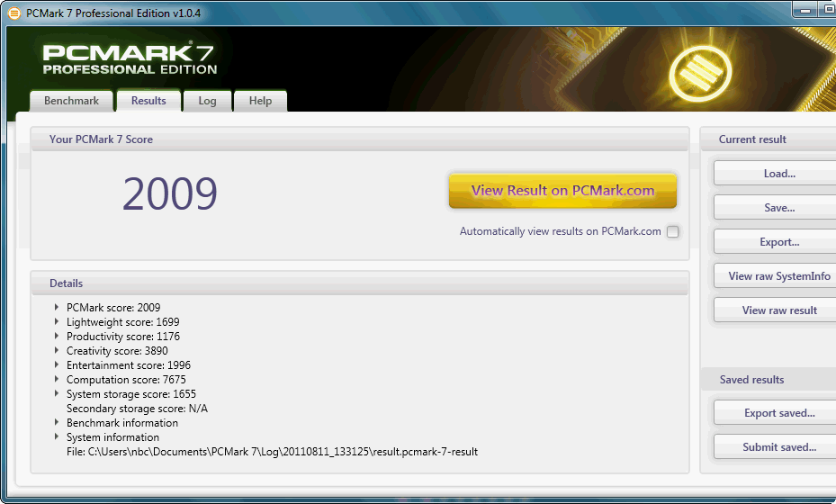Click the Details section header
836x504 pixels.
point(360,283)
